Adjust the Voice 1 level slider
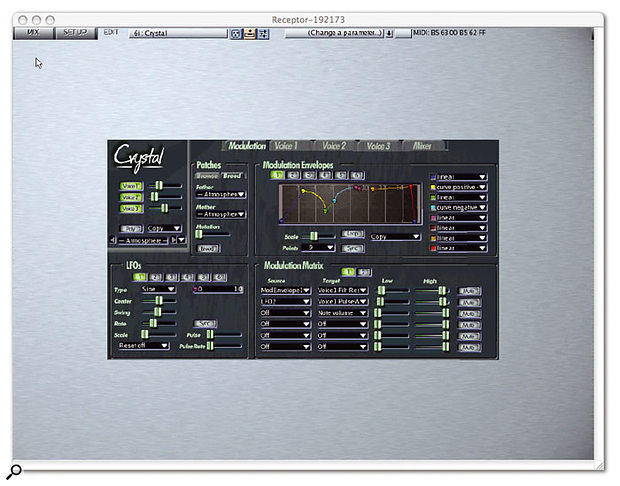The image size is (620, 486). click(165, 185)
